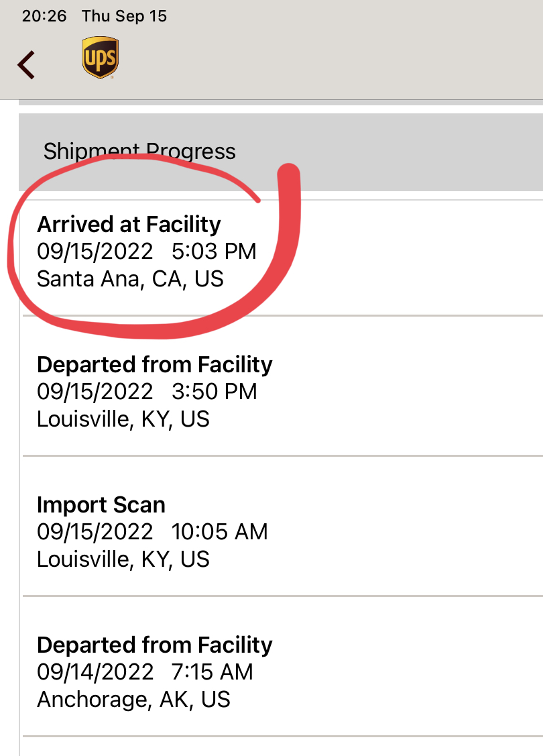Tap the 09/15/2022 5:03 PM timestamp

pyautogui.click(x=146, y=252)
